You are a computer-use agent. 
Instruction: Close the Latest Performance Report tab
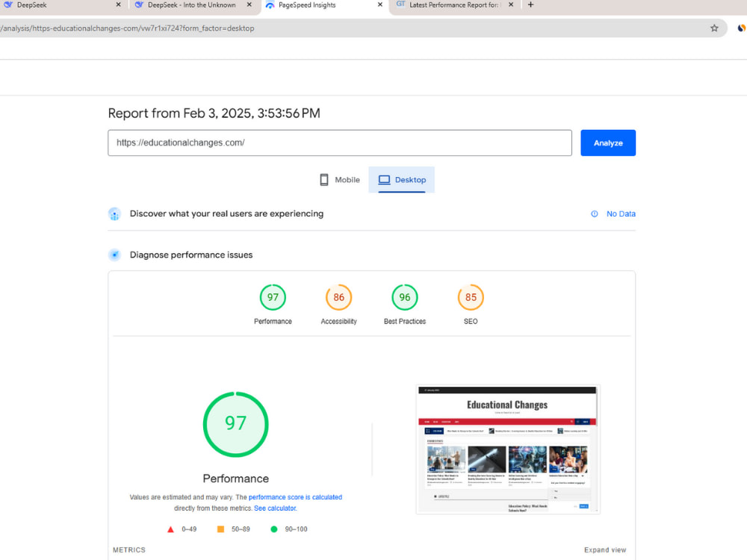point(511,4)
